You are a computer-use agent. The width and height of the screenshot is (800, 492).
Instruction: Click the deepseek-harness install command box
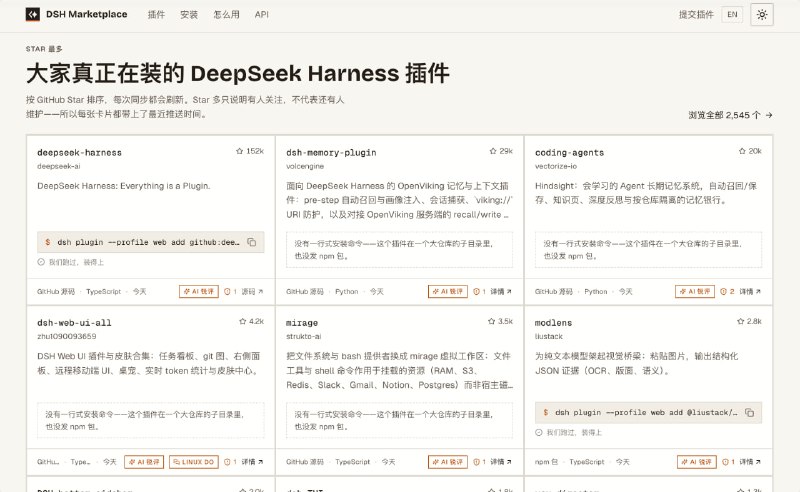[x=151, y=242]
